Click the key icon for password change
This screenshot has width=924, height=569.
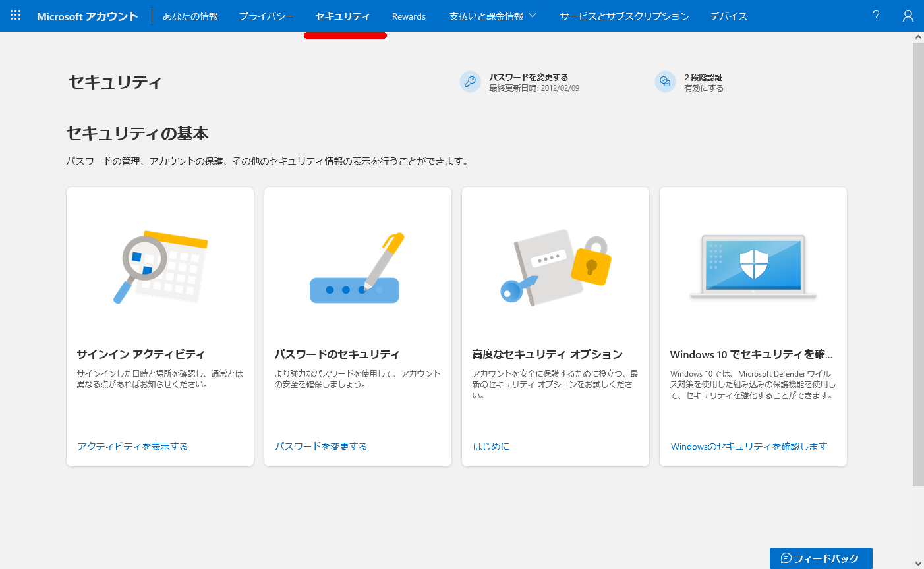pyautogui.click(x=470, y=82)
